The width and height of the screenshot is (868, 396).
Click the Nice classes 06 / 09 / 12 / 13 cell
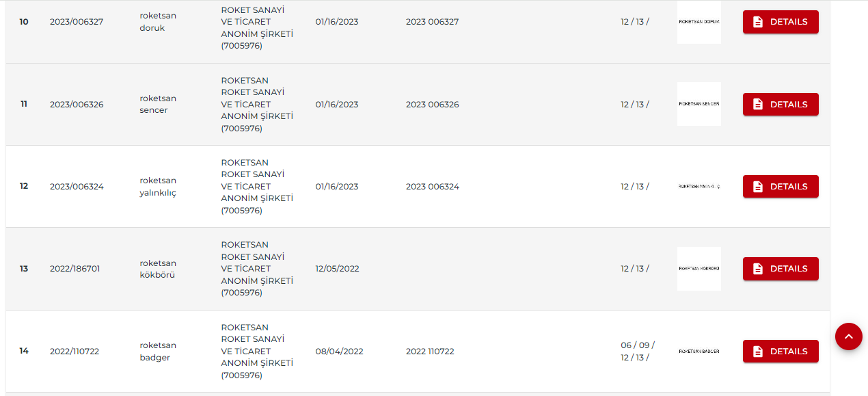pos(638,352)
